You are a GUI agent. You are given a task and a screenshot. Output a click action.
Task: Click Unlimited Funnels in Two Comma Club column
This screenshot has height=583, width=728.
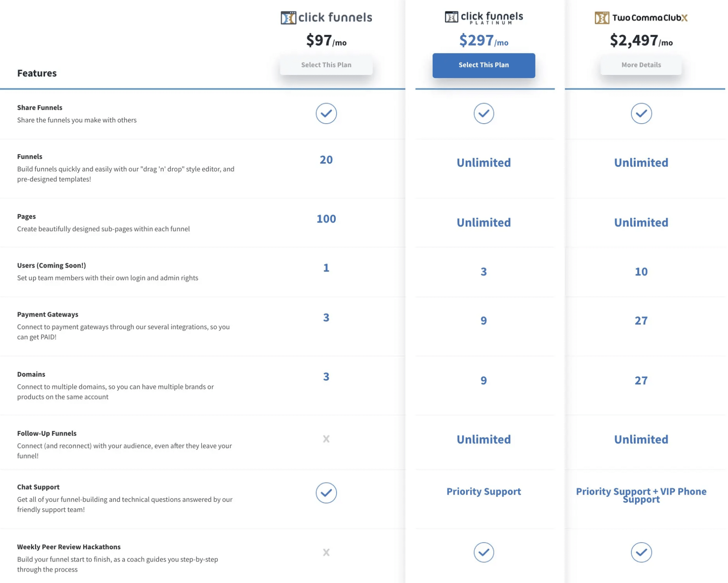(x=641, y=163)
